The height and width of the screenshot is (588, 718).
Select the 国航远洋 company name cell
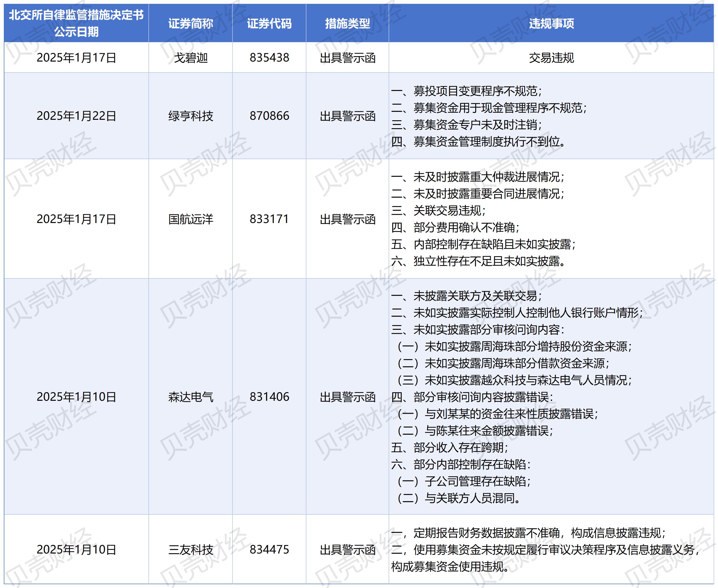pyautogui.click(x=190, y=219)
